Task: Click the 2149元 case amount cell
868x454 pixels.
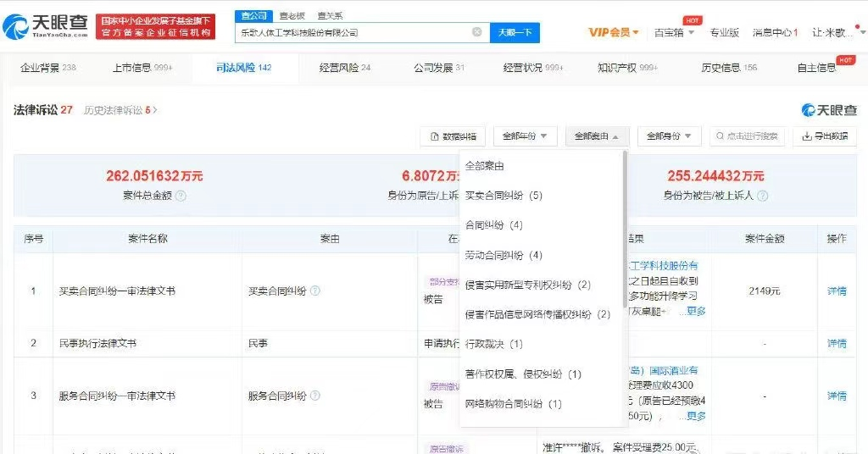Action: click(765, 291)
